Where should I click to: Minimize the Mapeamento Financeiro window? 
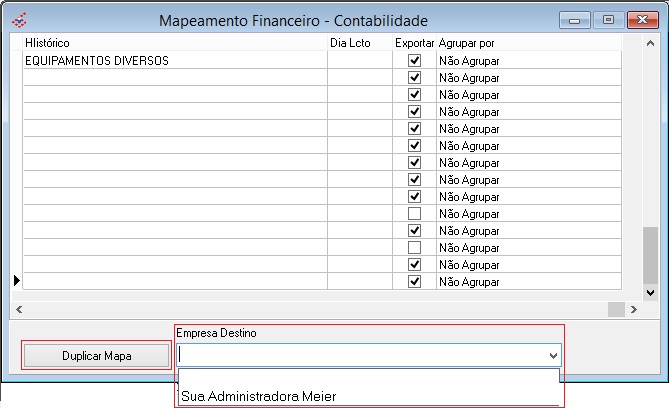click(575, 20)
